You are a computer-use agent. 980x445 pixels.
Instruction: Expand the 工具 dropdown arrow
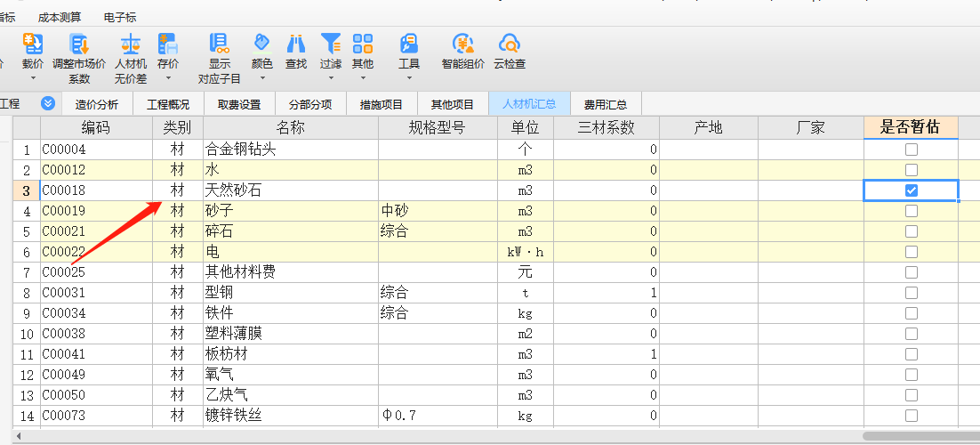click(409, 78)
